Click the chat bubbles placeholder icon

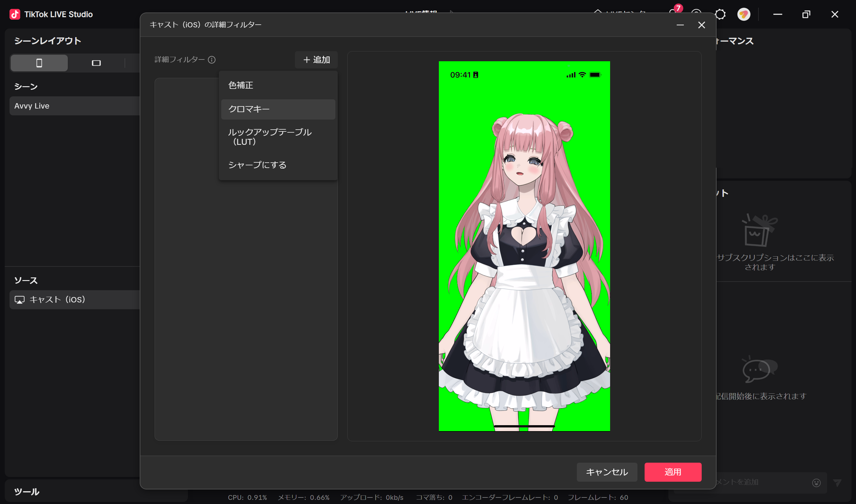coord(760,370)
